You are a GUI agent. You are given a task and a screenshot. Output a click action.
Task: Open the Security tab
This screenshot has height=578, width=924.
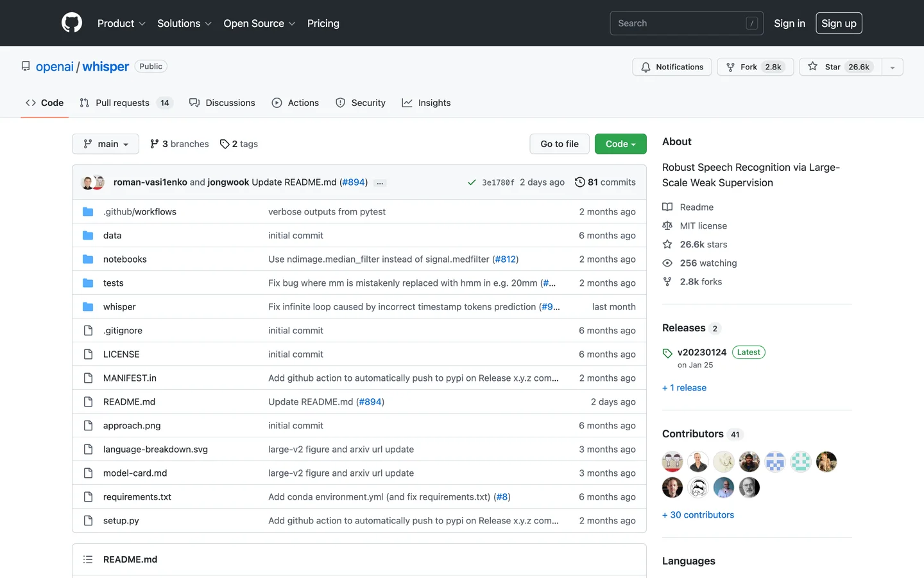tap(361, 103)
